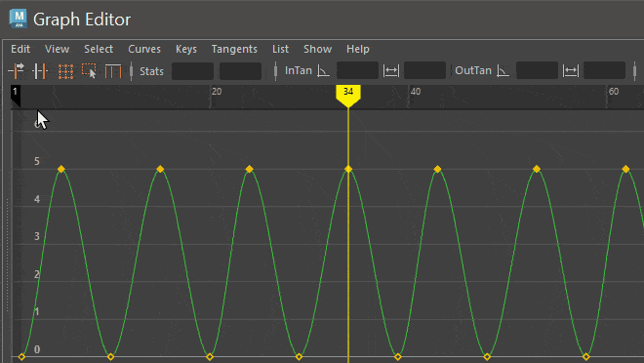644x363 pixels.
Task: Select the Lattice Deform Keys tool
Action: 65,71
